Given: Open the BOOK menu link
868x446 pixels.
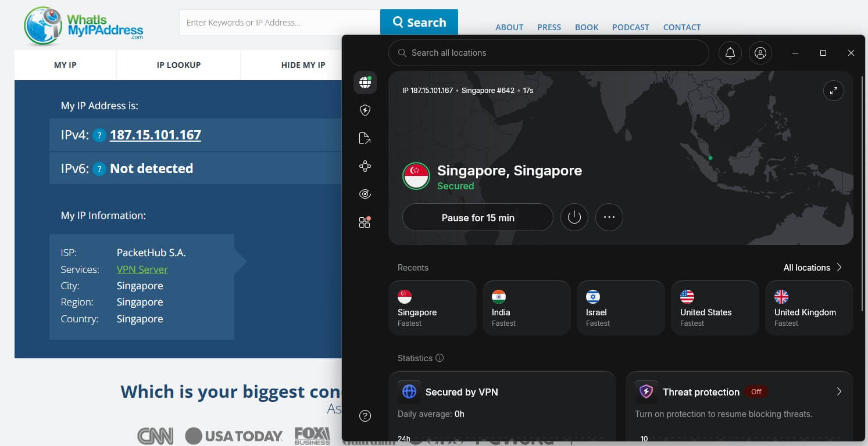Looking at the screenshot, I should pyautogui.click(x=587, y=27).
